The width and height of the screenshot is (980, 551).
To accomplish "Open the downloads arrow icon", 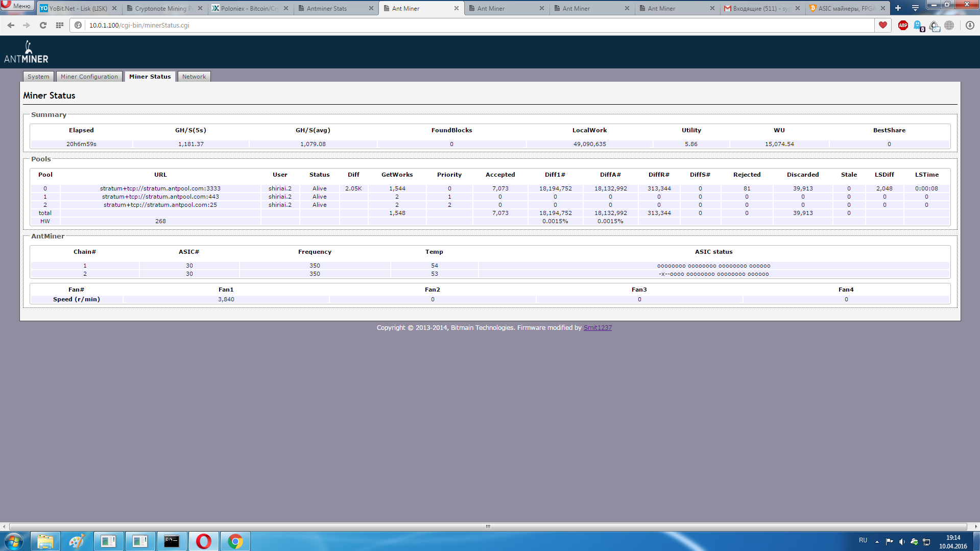I will (970, 25).
